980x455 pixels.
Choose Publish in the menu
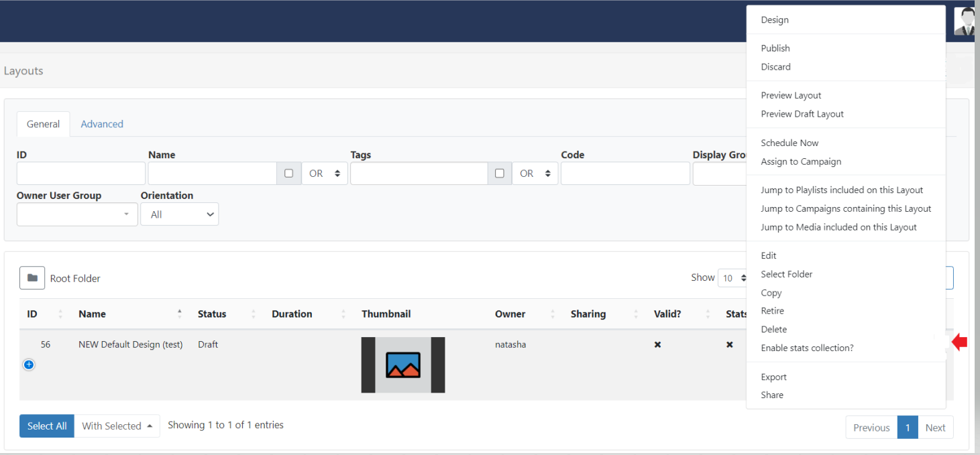(775, 48)
